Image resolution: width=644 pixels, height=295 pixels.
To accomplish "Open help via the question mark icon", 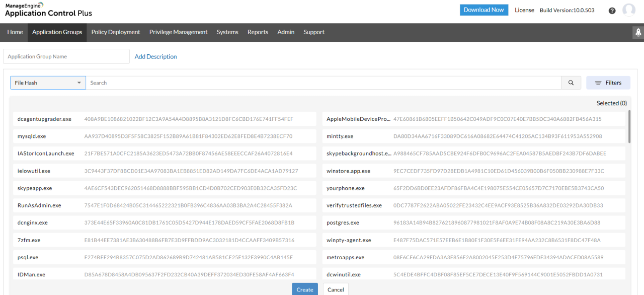I will tap(612, 10).
